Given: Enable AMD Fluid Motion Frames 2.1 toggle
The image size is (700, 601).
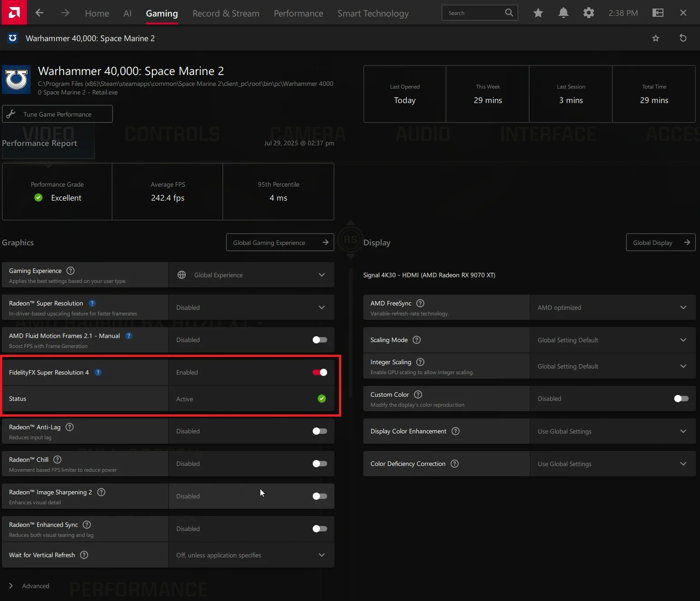Looking at the screenshot, I should tap(319, 340).
